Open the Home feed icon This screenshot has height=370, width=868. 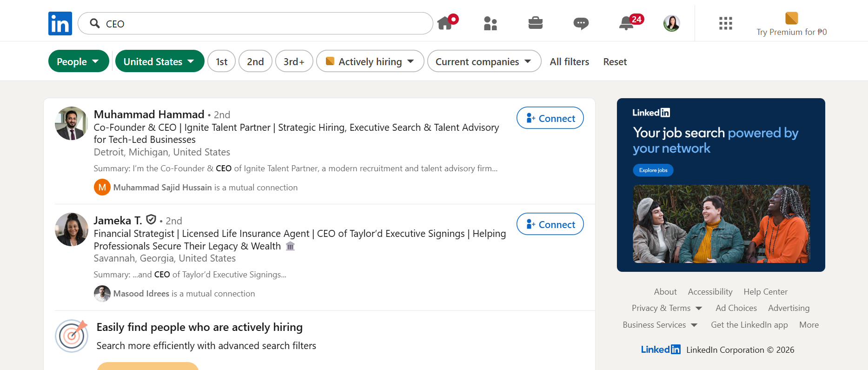coord(446,22)
